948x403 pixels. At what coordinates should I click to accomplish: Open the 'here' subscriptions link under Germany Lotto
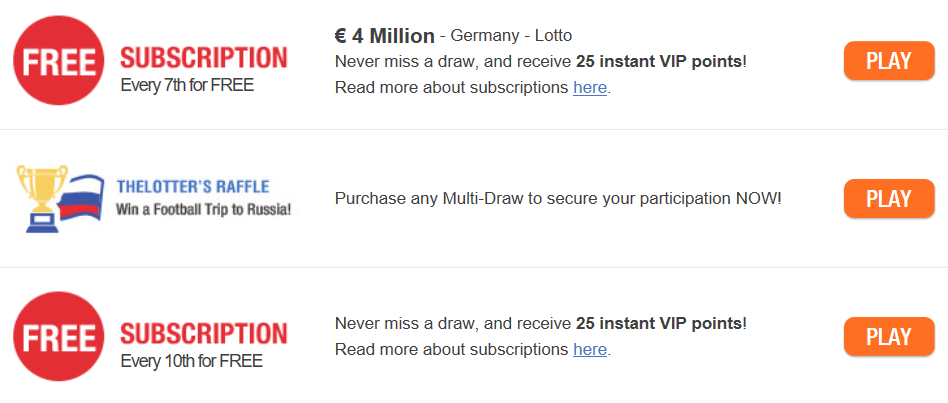coord(590,88)
